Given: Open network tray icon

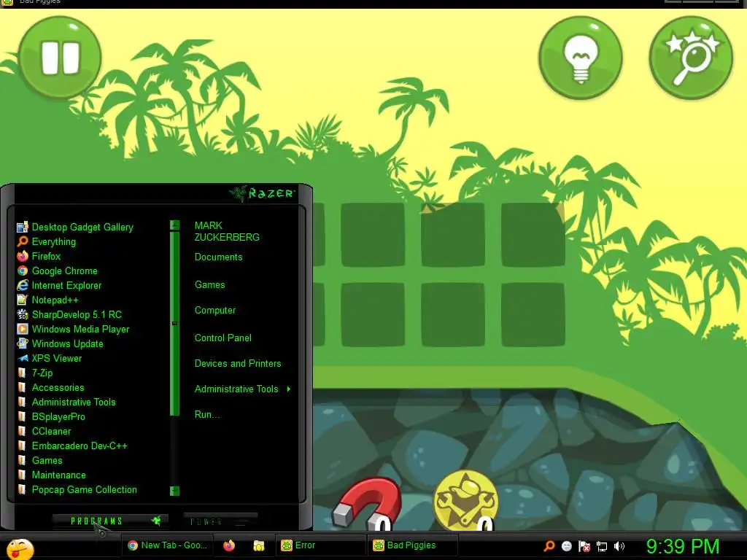Looking at the screenshot, I should (602, 546).
